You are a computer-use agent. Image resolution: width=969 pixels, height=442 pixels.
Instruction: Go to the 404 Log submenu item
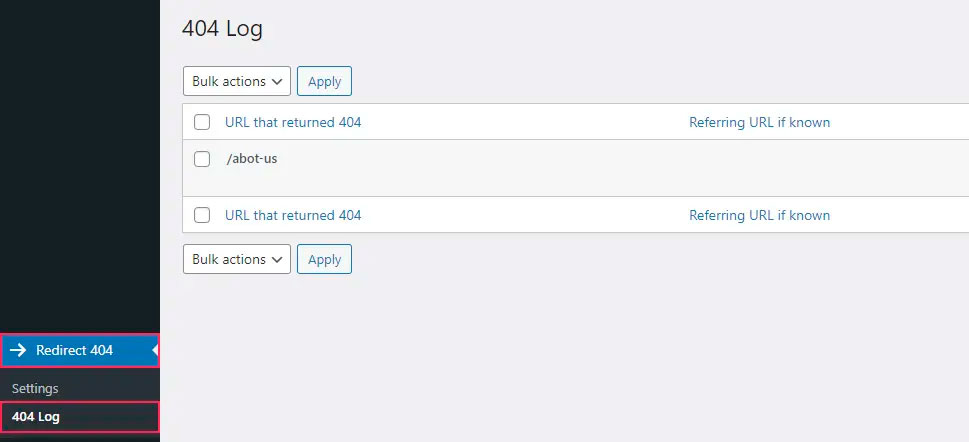pos(36,417)
